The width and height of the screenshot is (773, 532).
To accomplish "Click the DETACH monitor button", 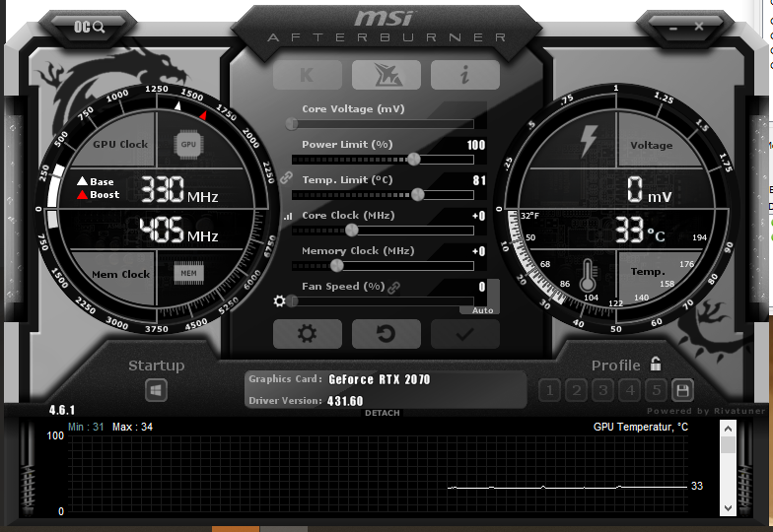I will pos(383,413).
